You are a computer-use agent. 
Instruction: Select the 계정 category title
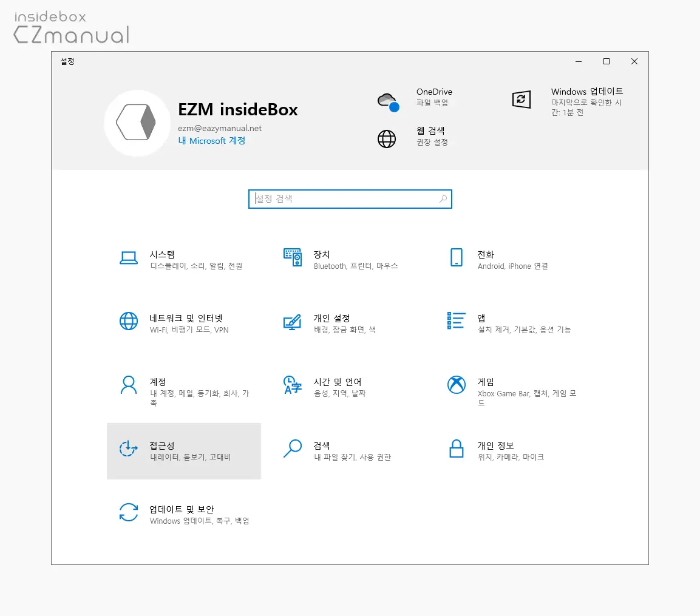pos(158,382)
